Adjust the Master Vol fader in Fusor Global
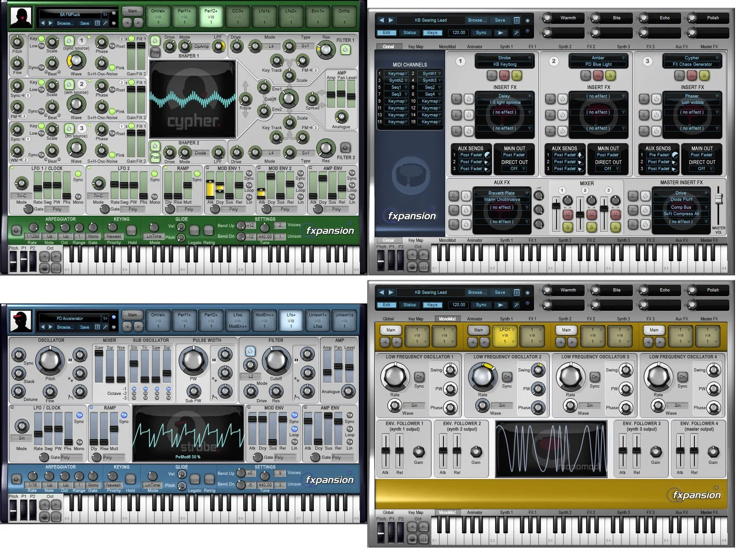The image size is (751, 560). tap(719, 198)
